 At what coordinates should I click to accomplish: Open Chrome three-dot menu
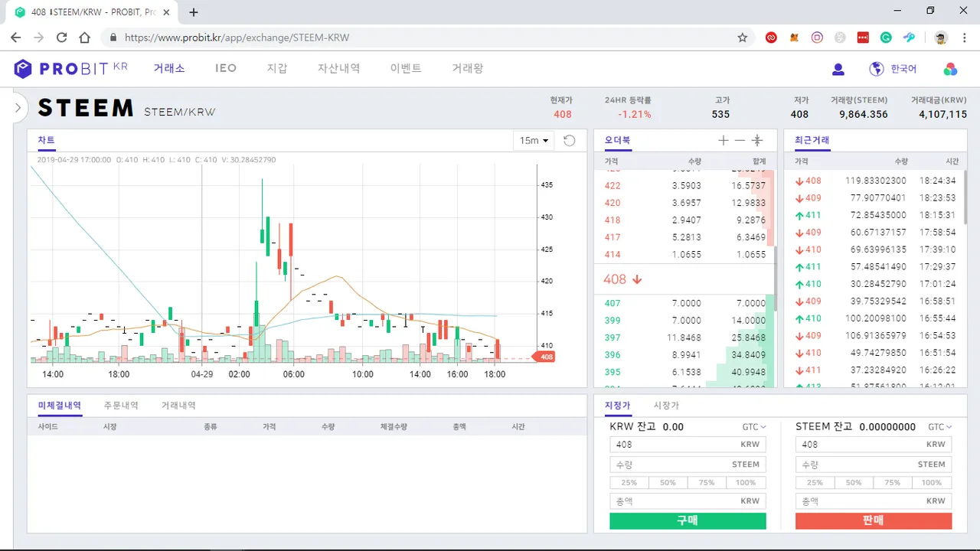coord(965,37)
